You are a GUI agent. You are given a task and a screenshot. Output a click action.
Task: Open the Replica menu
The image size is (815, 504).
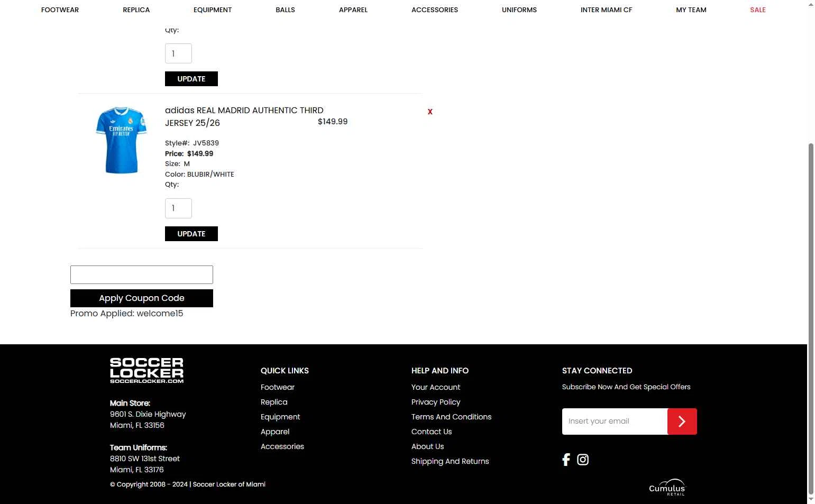136,10
